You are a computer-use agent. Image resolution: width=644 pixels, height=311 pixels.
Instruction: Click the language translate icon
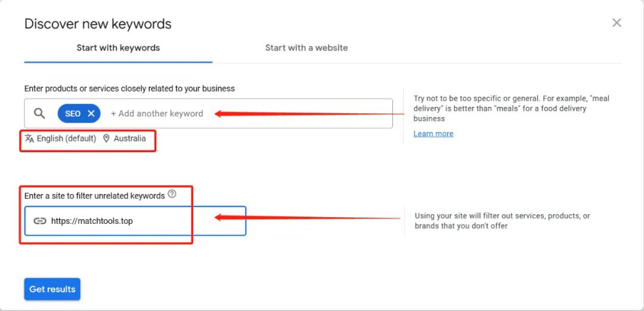29,138
